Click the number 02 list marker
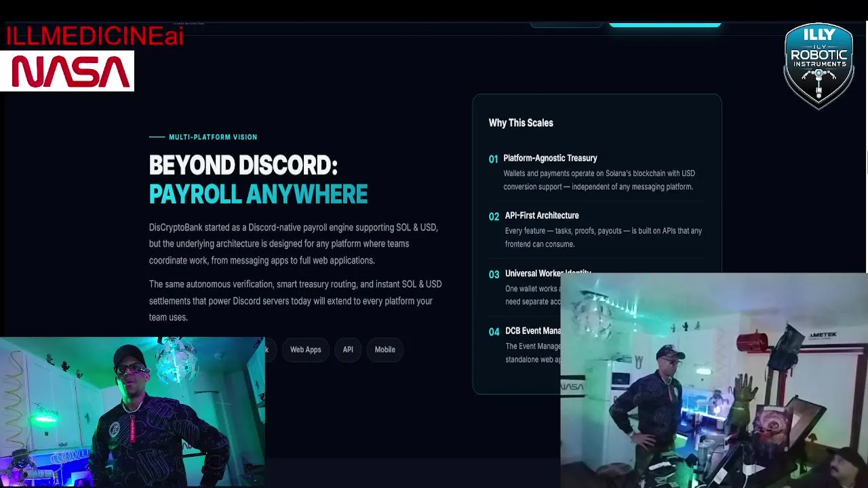The image size is (868, 488). 494,216
